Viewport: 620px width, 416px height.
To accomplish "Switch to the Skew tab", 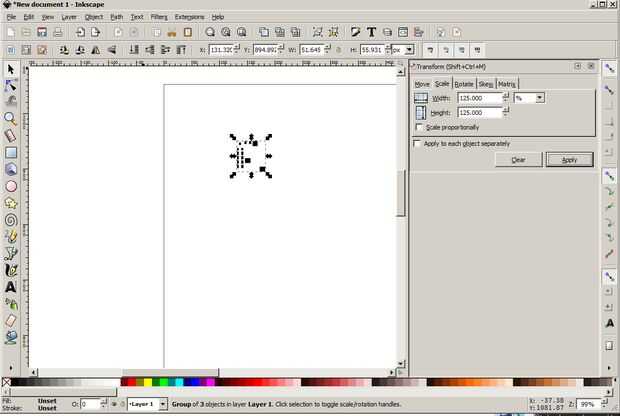I will click(486, 84).
